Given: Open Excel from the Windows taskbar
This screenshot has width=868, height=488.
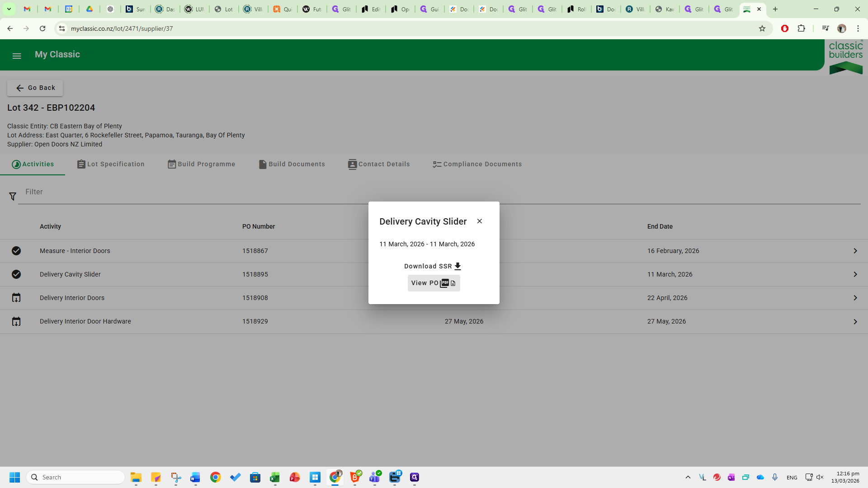Looking at the screenshot, I should (275, 477).
